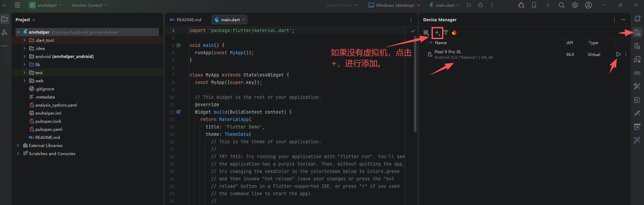Click the run gutter icon beside main()

click(179, 45)
